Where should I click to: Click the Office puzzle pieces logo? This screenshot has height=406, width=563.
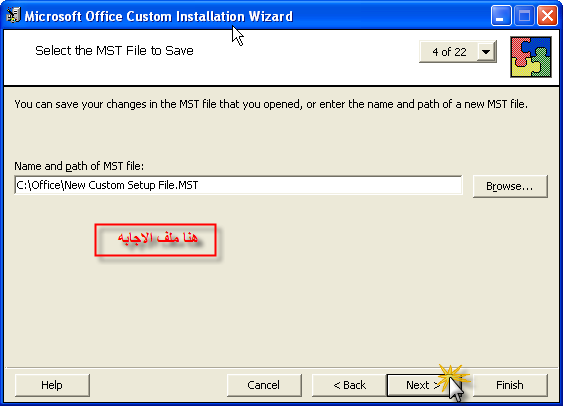(531, 57)
